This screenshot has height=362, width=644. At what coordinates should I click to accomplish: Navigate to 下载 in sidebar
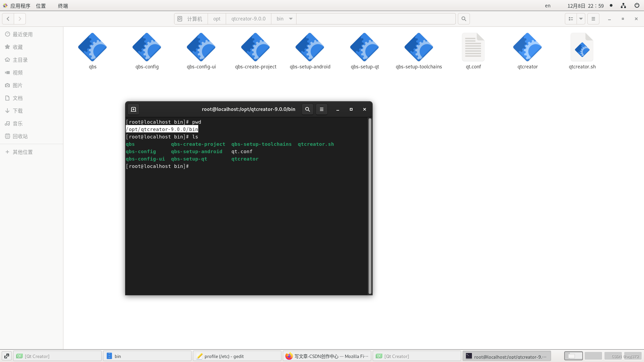tap(17, 111)
